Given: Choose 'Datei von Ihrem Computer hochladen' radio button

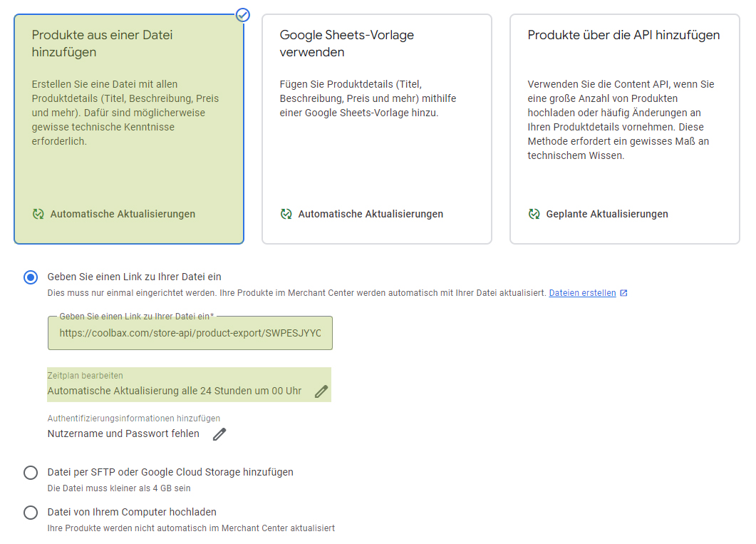Looking at the screenshot, I should tap(31, 513).
